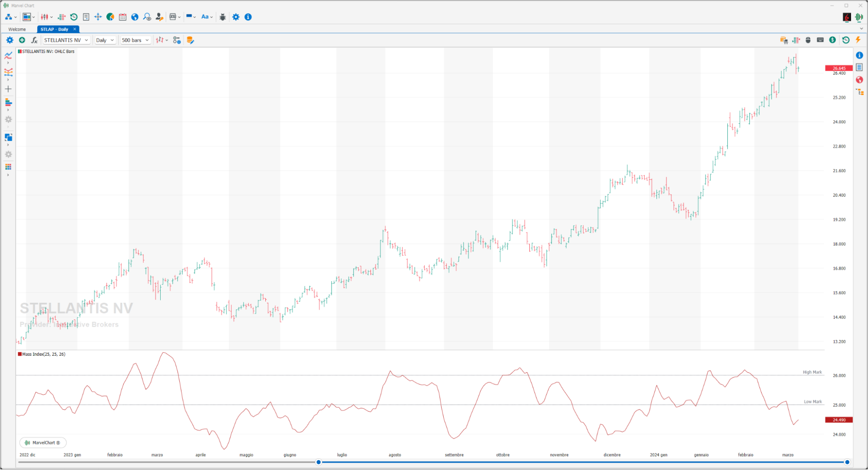
Task: Click the High Mark line label
Action: point(812,372)
